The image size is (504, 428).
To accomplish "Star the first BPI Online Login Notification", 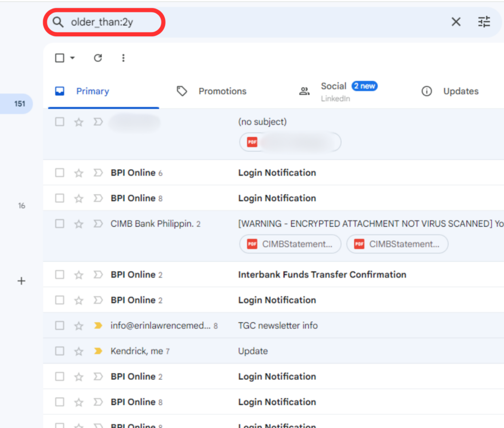I will 79,173.
